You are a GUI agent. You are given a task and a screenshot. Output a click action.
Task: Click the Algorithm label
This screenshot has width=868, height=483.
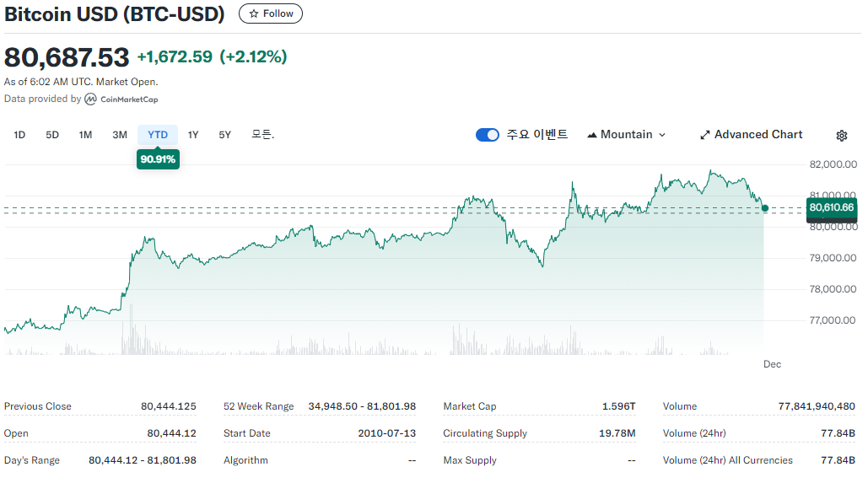245,460
